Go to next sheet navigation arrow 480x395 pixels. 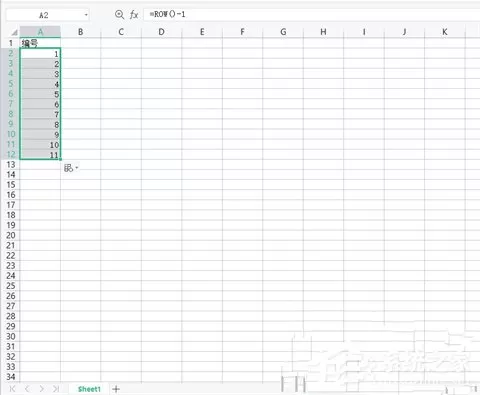(x=41, y=389)
